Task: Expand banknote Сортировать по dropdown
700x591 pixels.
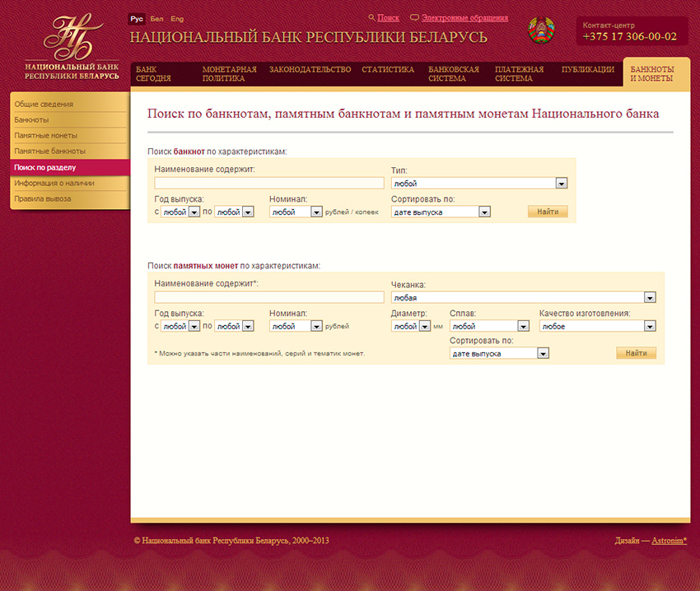Action: pos(441,212)
